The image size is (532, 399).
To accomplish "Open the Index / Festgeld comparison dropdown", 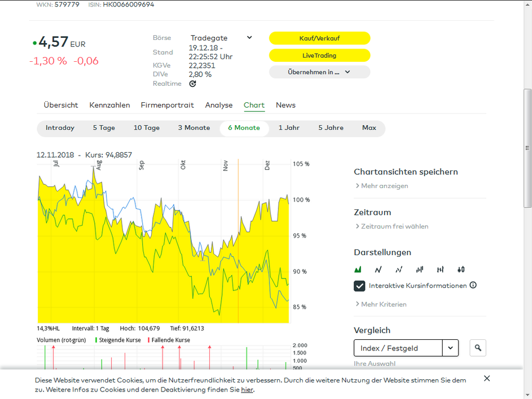I will pyautogui.click(x=451, y=347).
